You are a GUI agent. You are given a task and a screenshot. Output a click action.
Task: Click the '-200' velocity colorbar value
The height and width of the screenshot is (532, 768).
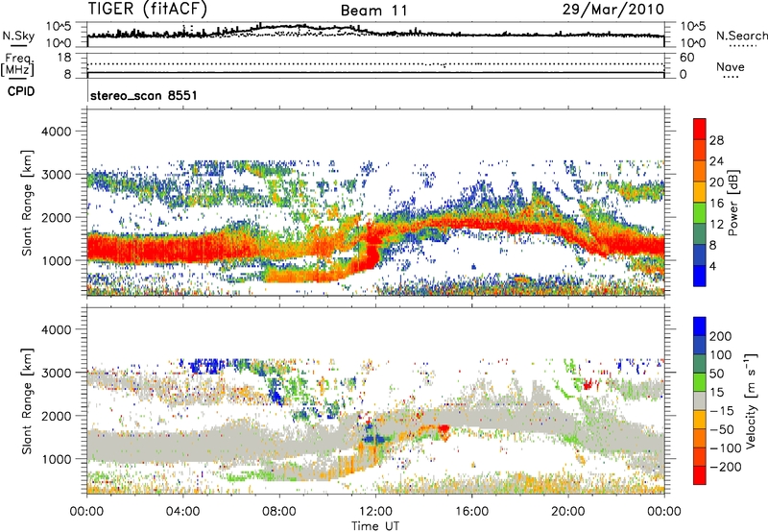coord(724,467)
